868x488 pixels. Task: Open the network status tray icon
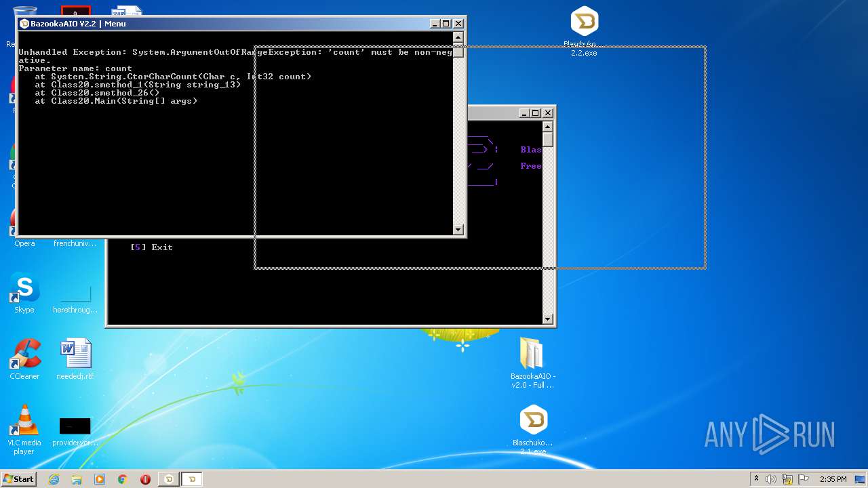tap(787, 479)
